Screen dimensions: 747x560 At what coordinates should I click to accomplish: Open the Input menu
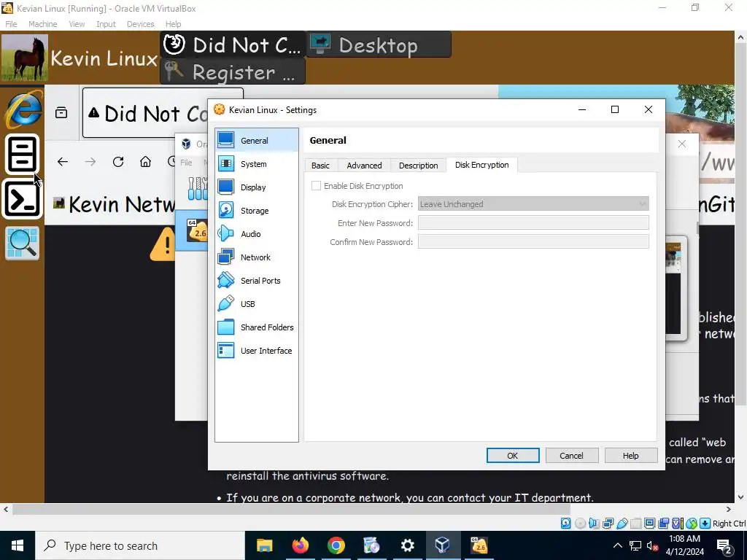pyautogui.click(x=106, y=24)
